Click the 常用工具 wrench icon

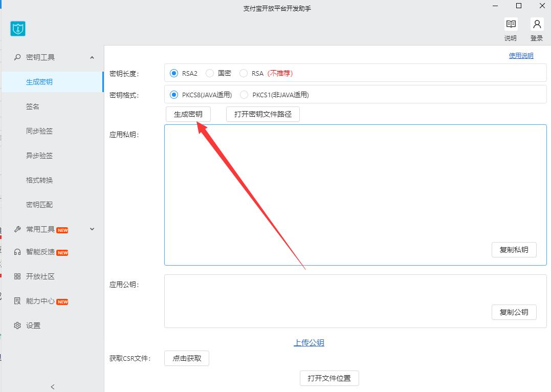pyautogui.click(x=17, y=229)
